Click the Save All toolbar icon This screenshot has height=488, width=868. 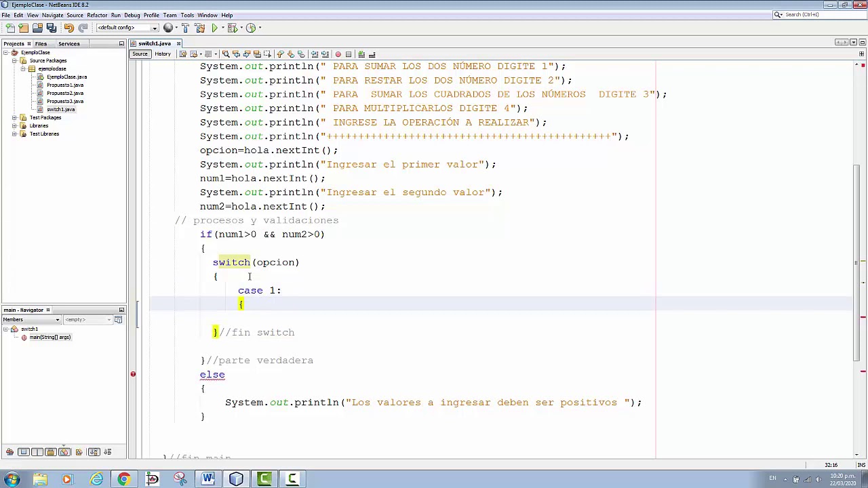51,28
